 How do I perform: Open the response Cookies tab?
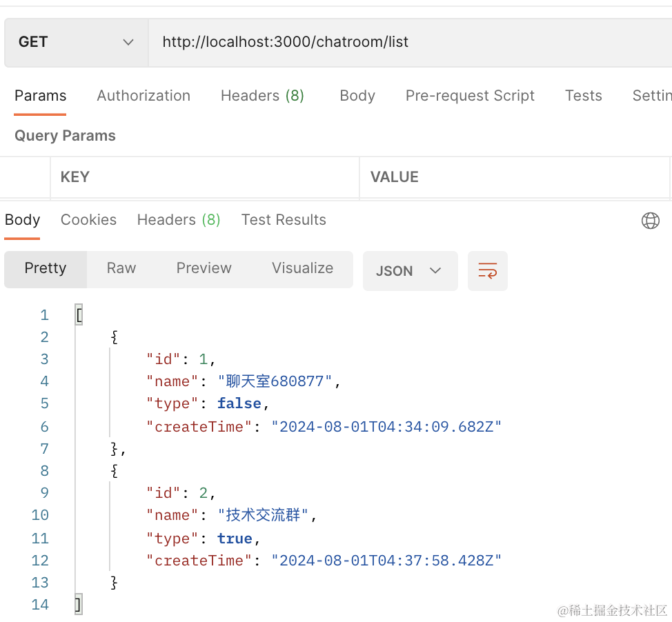pos(88,220)
